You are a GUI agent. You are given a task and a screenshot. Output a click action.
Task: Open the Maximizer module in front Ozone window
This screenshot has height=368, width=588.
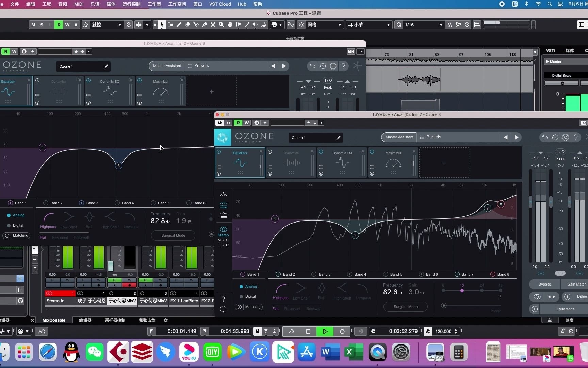click(393, 163)
